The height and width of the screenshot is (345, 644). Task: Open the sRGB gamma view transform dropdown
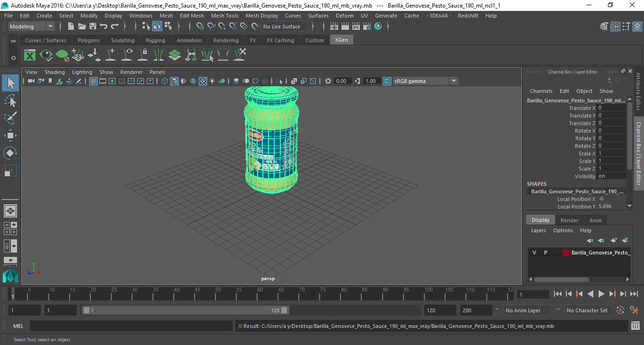(x=425, y=81)
